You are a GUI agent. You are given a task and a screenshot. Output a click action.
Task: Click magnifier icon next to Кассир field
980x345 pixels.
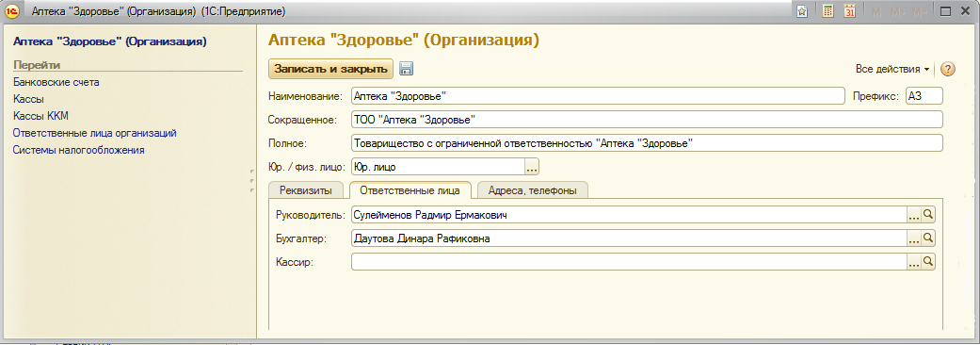928,262
